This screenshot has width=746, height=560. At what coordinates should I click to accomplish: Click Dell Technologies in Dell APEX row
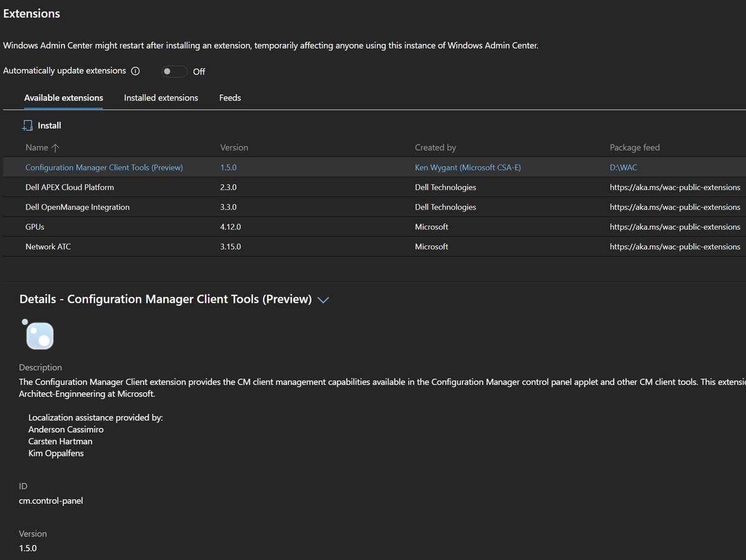click(446, 188)
